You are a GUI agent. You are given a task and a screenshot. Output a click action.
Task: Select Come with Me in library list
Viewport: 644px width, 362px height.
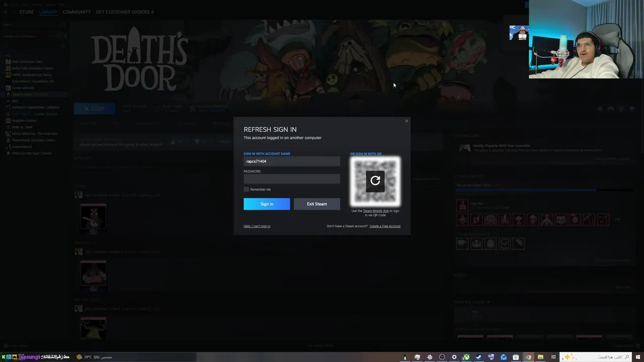coord(23,87)
